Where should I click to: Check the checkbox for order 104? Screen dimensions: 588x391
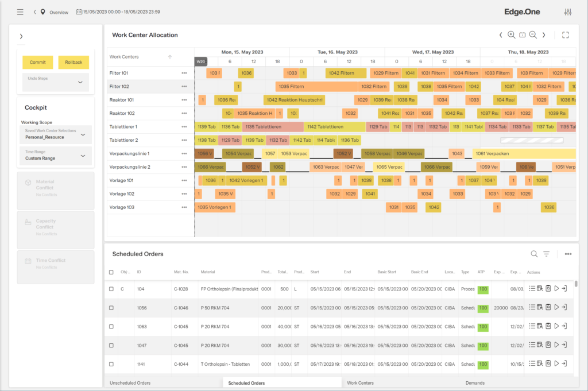(111, 289)
